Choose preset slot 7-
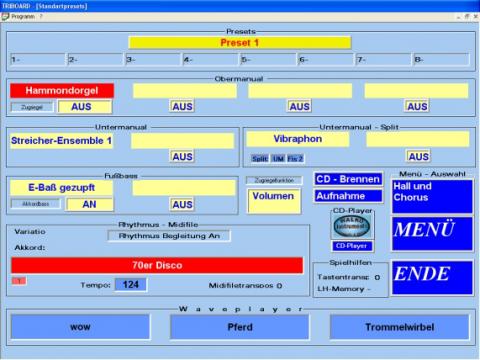 pos(384,60)
